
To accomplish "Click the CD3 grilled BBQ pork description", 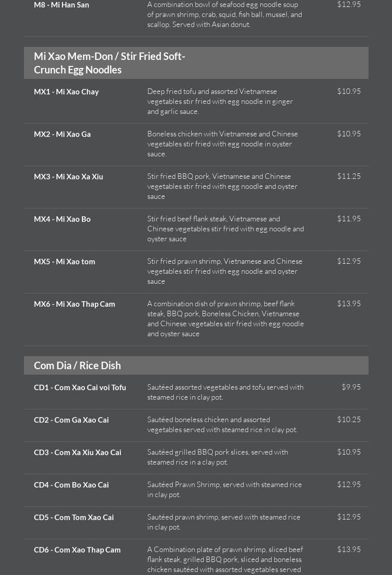I will (218, 457).
